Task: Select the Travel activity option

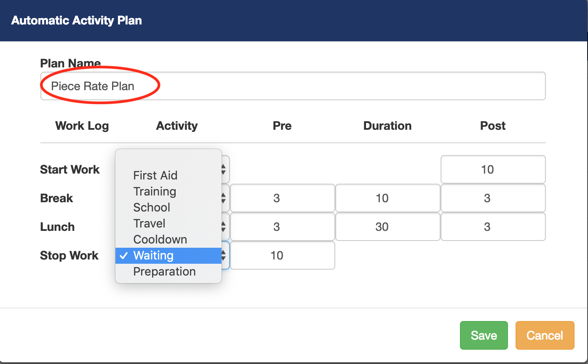Action: point(149,223)
